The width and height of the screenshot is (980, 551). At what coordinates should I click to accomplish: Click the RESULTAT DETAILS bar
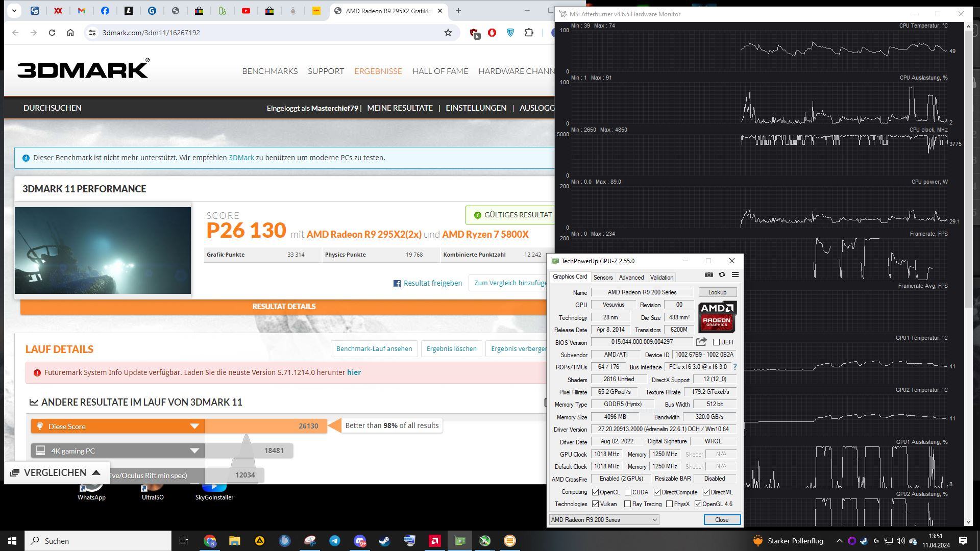point(284,307)
